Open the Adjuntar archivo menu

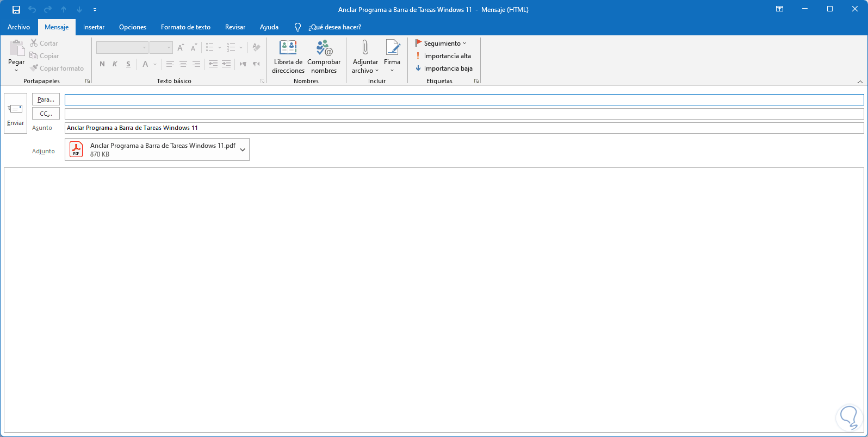(x=365, y=57)
